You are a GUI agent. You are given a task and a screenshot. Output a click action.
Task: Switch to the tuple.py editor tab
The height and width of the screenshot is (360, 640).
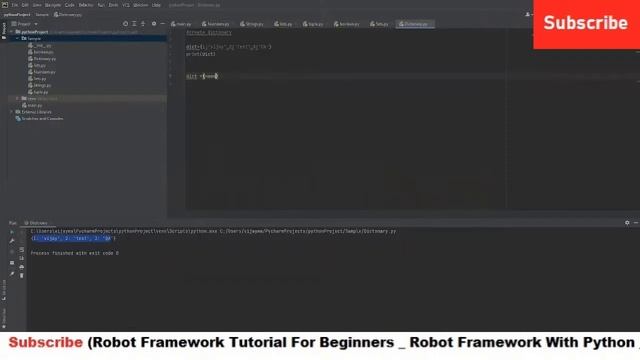[x=313, y=24]
